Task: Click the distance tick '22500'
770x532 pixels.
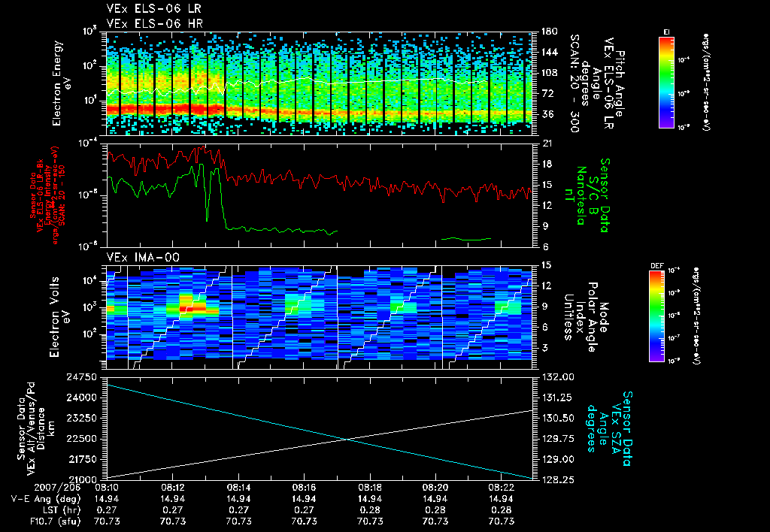Action: [81, 439]
